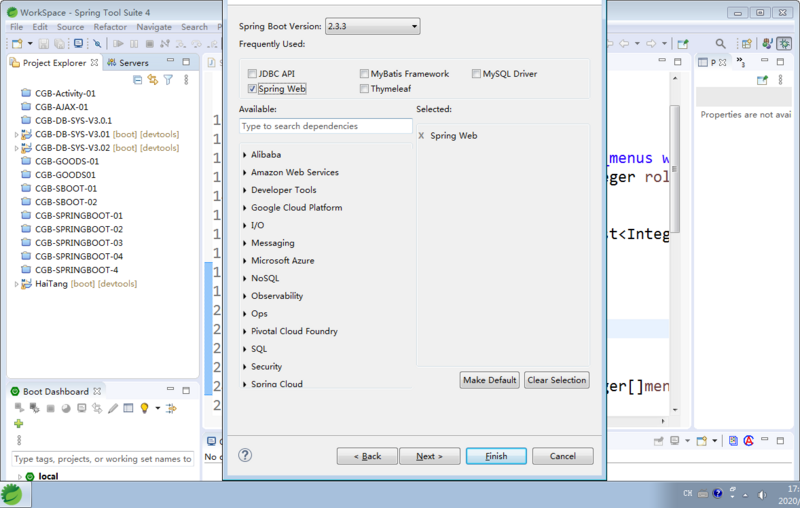Viewport: 800px width, 508px height.
Task: Click the blue help icon in system tray
Action: point(718,493)
